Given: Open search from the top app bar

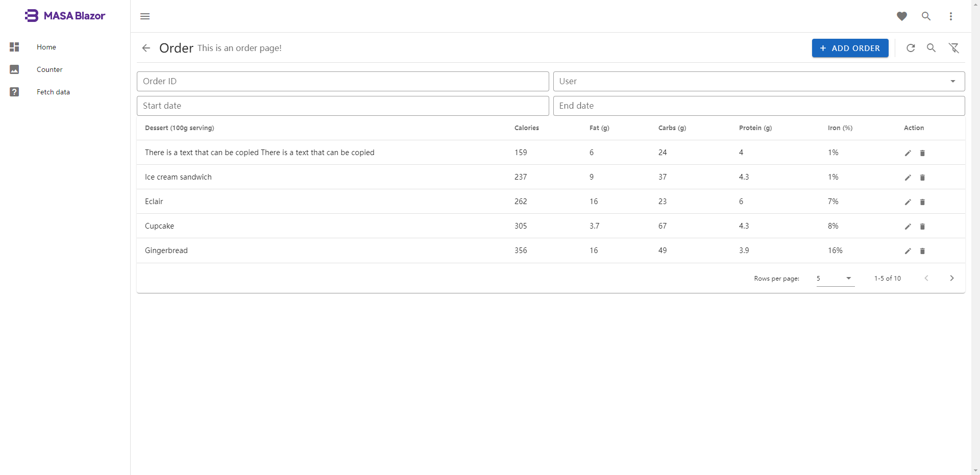Looking at the screenshot, I should 926,16.
